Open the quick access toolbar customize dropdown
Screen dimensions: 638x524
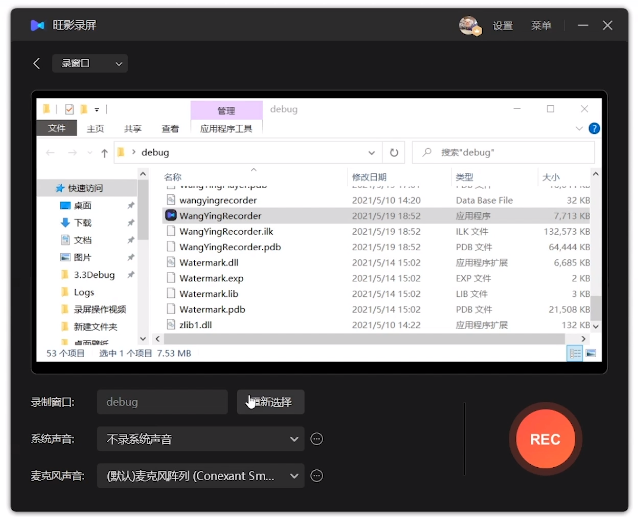pyautogui.click(x=97, y=109)
